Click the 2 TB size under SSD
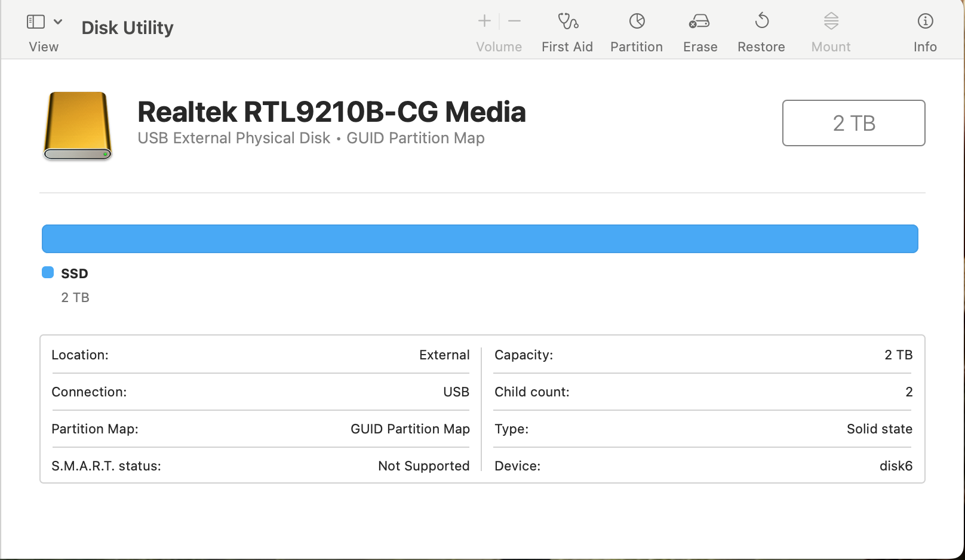Image resolution: width=965 pixels, height=560 pixels. click(75, 297)
